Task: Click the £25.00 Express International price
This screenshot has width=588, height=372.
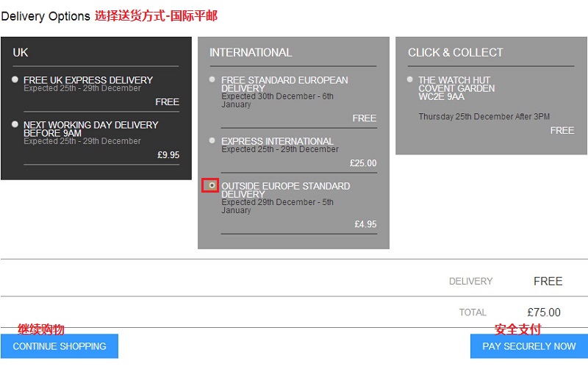Action: [x=363, y=163]
